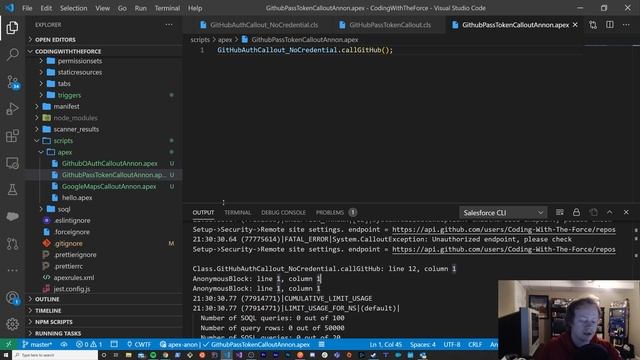Expand the Timeline section

coord(104,311)
